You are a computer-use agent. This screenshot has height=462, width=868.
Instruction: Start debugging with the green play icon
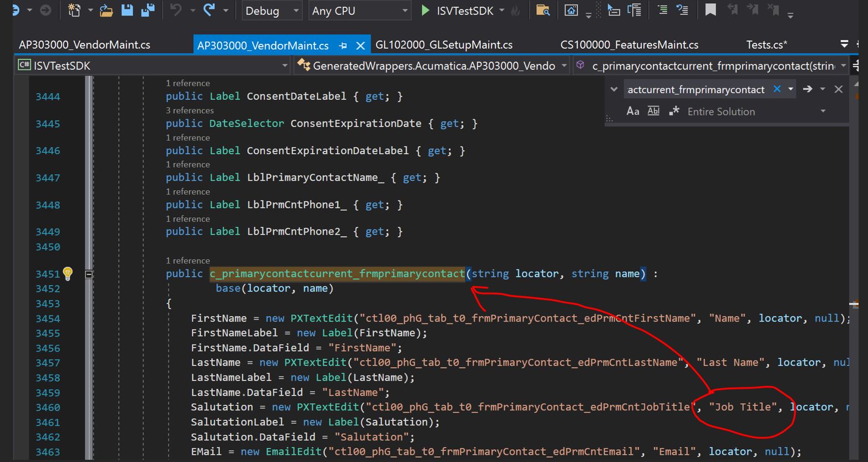coord(425,10)
